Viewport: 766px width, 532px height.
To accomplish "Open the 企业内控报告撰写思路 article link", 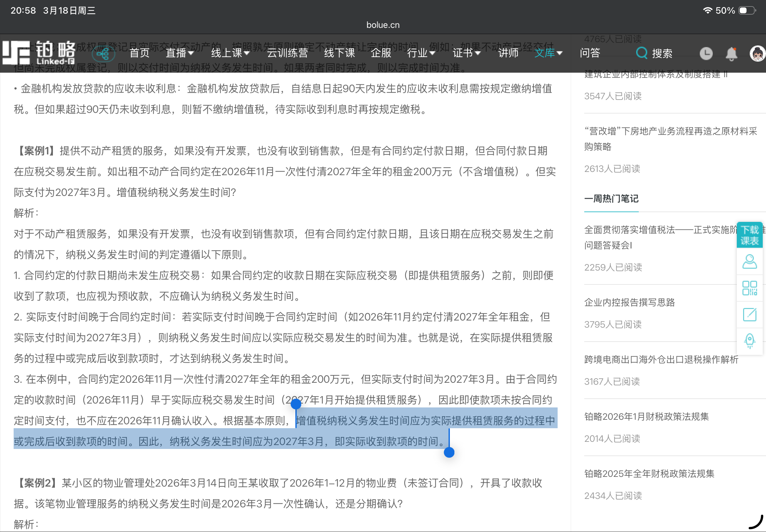I will (629, 302).
